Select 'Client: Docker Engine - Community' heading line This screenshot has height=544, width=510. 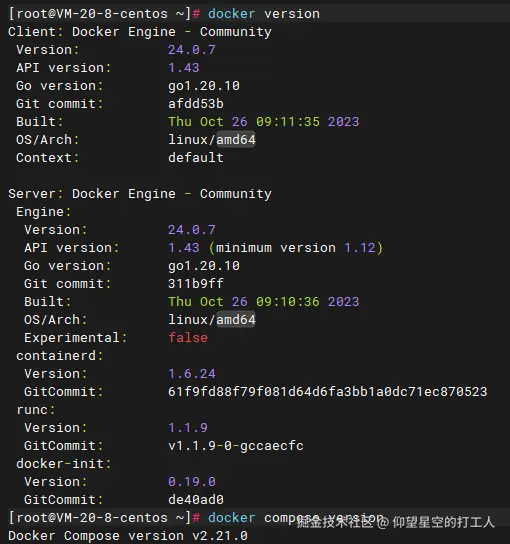[x=140, y=32]
